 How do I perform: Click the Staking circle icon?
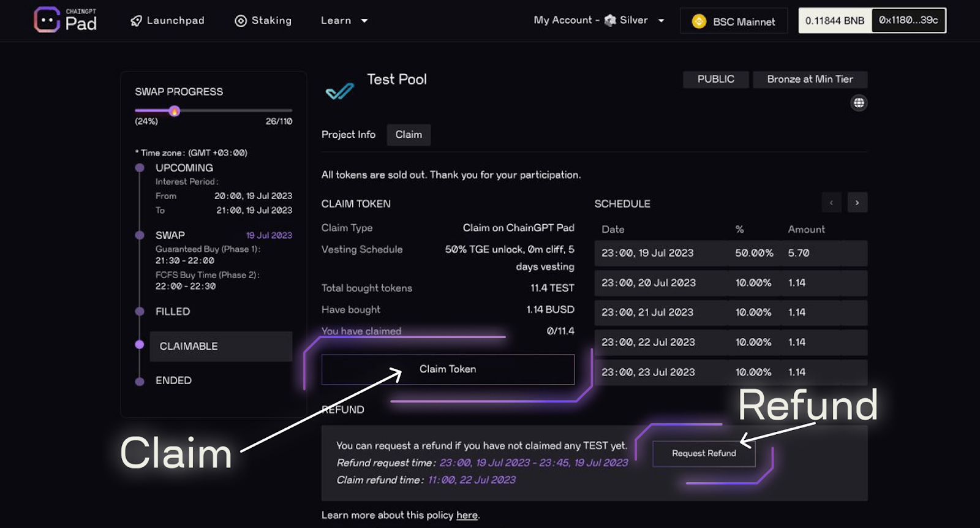coord(241,21)
